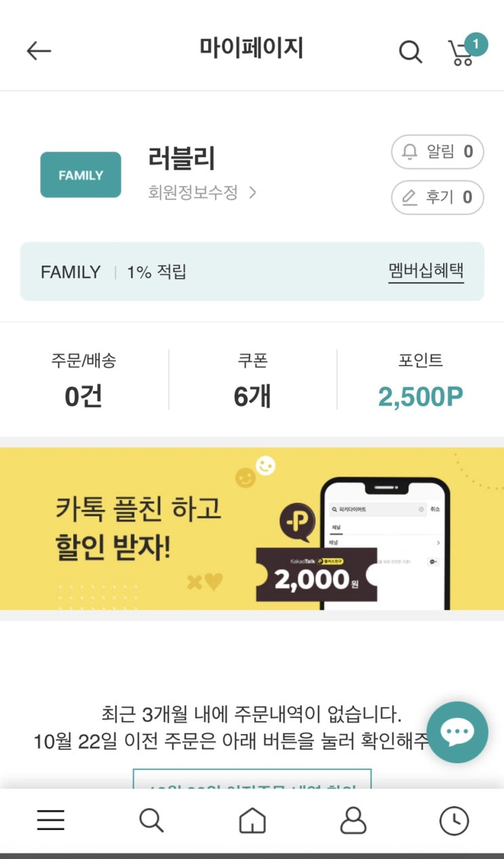Tap the FAMILY membership badge
Viewport: 504px width, 859px height.
point(81,175)
